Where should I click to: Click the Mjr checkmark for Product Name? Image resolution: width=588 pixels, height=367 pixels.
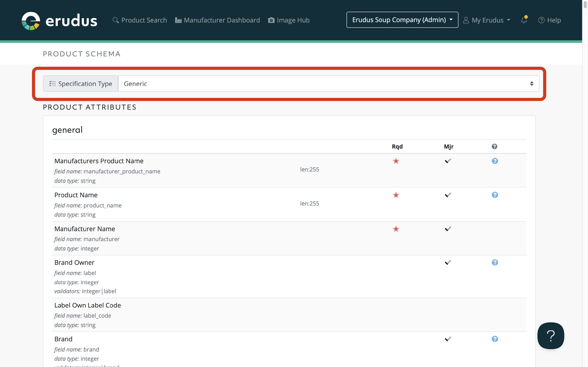(448, 195)
